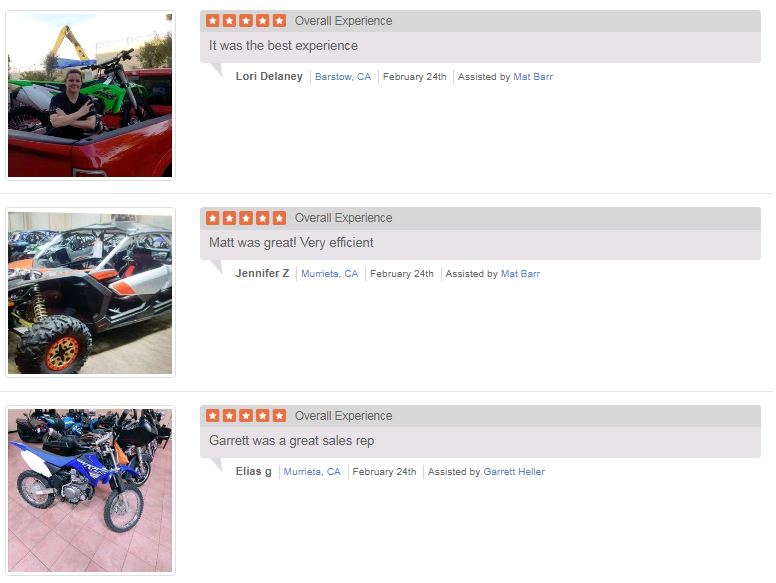Click third star icon in Jennifer Z's rating
776x583 pixels.
pyautogui.click(x=246, y=218)
